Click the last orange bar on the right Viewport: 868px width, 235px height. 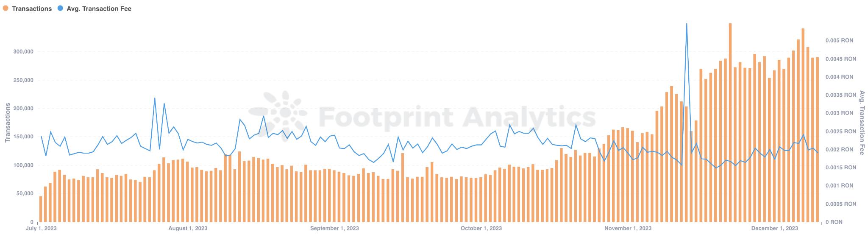tap(817, 140)
